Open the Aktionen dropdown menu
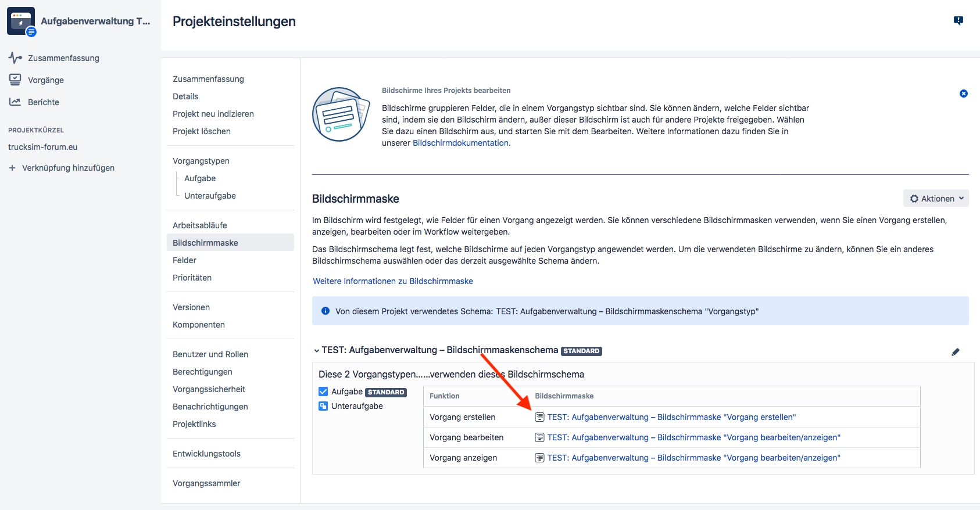 click(x=935, y=199)
